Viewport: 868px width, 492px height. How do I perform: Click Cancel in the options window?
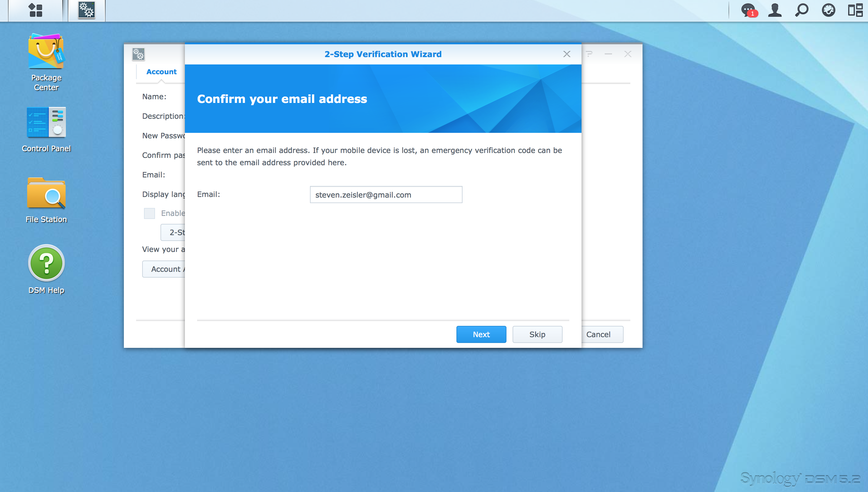pyautogui.click(x=602, y=334)
